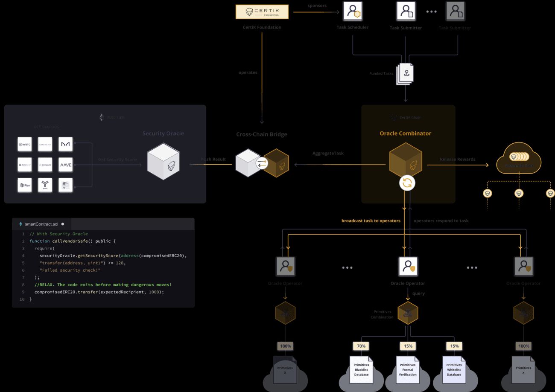Click the 15% label above Whitelist Database
Screen dimensions: 555x392
pos(454,346)
